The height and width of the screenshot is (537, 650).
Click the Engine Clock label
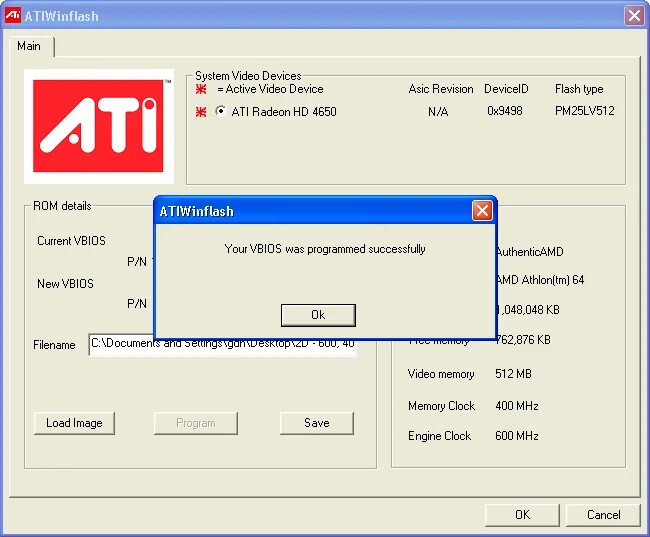click(x=439, y=436)
